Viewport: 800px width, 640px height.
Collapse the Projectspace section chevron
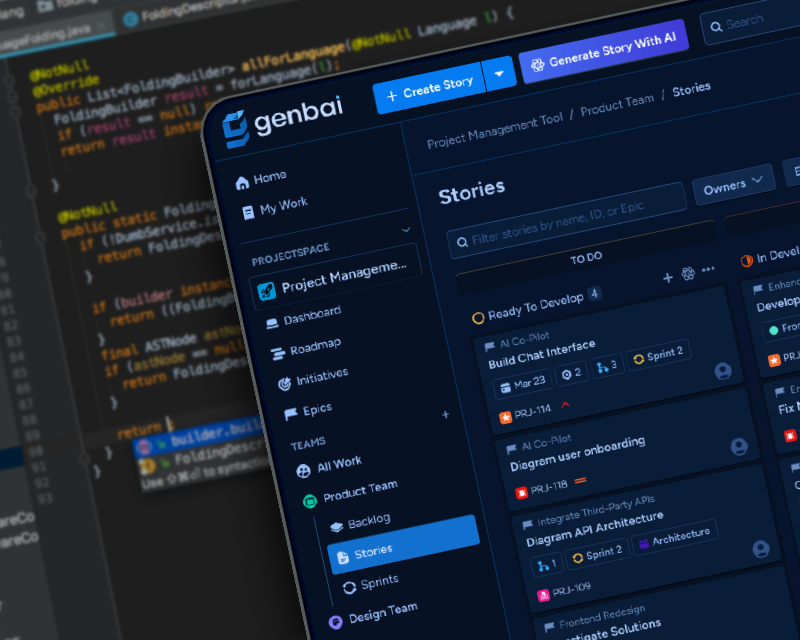[x=406, y=230]
